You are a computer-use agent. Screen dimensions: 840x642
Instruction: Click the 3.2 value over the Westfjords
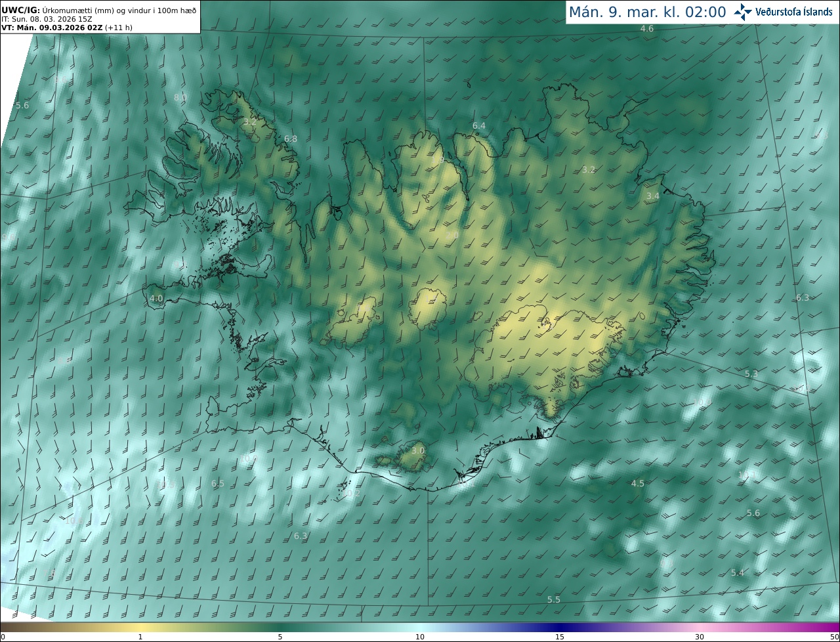point(249,122)
